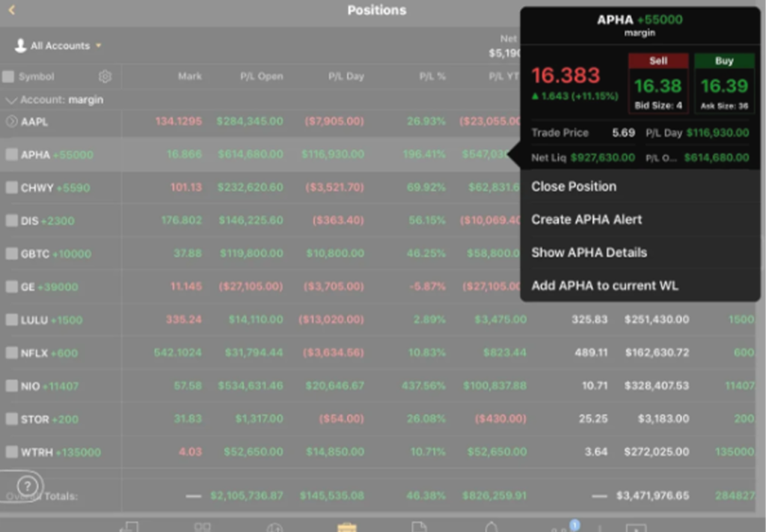This screenshot has width=766, height=532.
Task: Toggle the select-all checkbox beside Symbol
Action: click(8, 76)
